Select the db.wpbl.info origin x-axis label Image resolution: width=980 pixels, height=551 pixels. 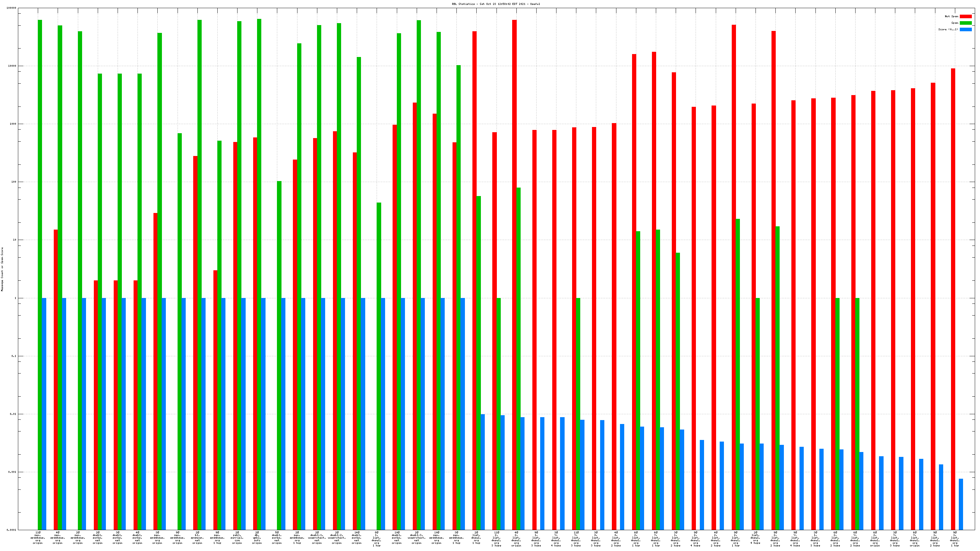257,537
